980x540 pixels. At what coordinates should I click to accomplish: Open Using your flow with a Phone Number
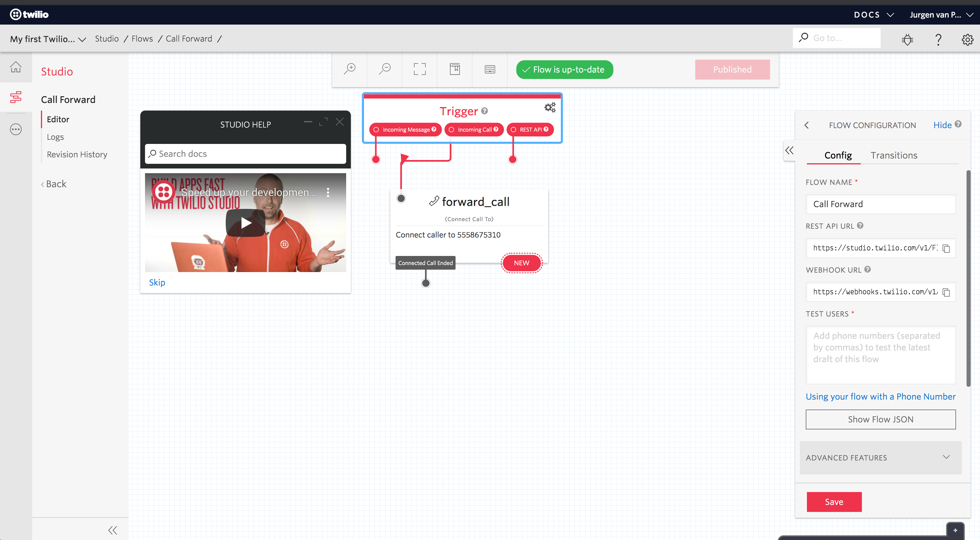click(880, 397)
